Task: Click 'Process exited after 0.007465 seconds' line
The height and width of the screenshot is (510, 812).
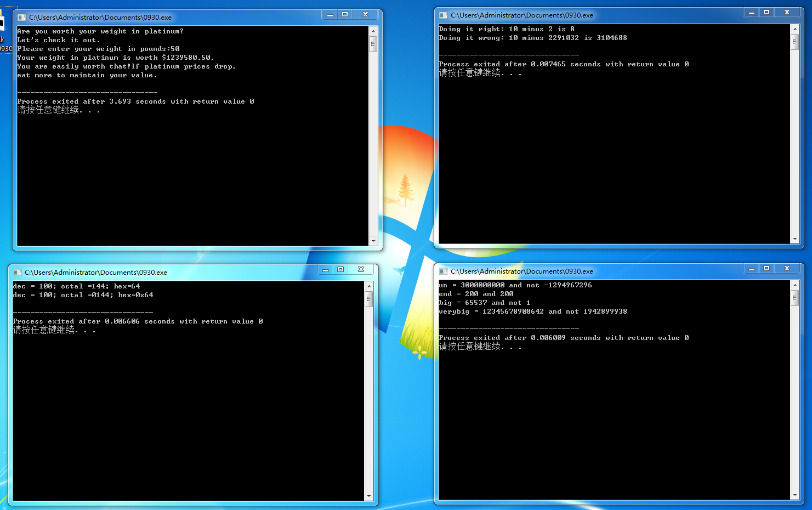Action: click(x=564, y=64)
